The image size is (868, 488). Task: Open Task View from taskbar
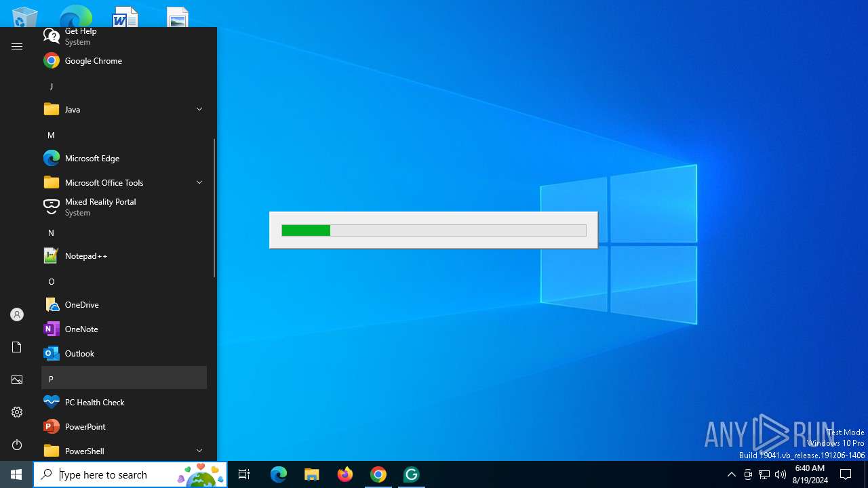click(244, 474)
